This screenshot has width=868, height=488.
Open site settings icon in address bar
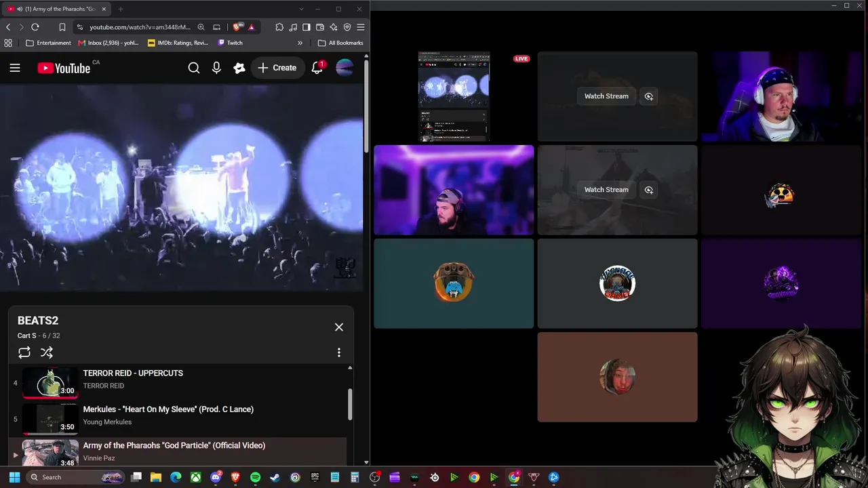[80, 27]
